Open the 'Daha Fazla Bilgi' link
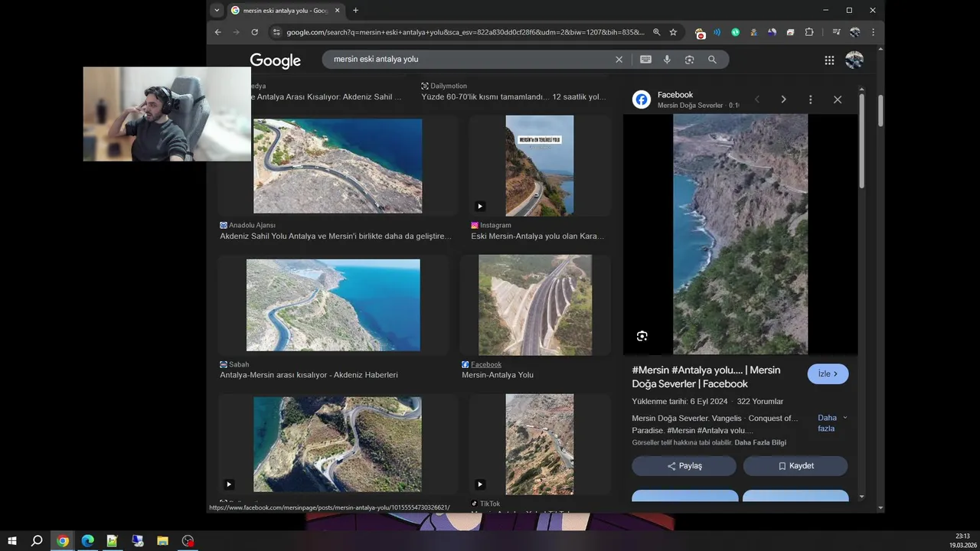980x551 pixels. 760,443
